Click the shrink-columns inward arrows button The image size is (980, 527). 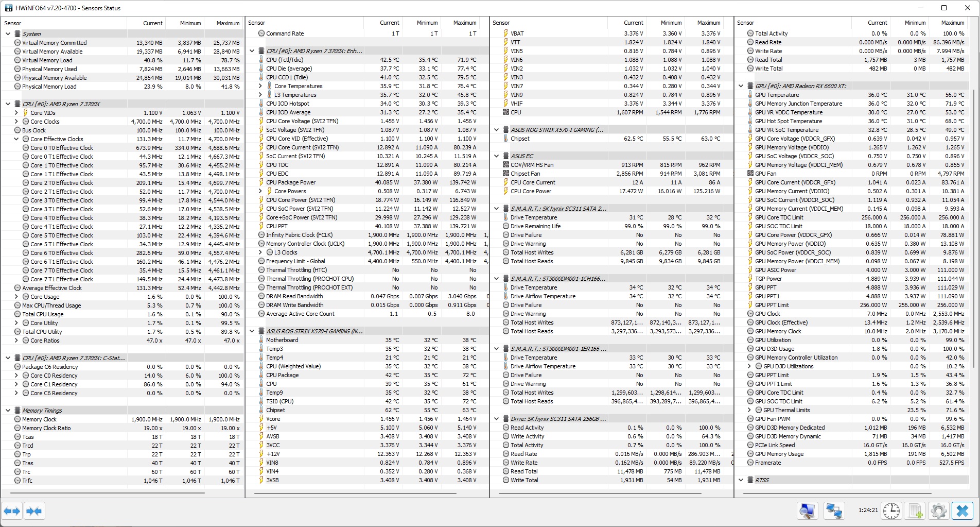34,511
